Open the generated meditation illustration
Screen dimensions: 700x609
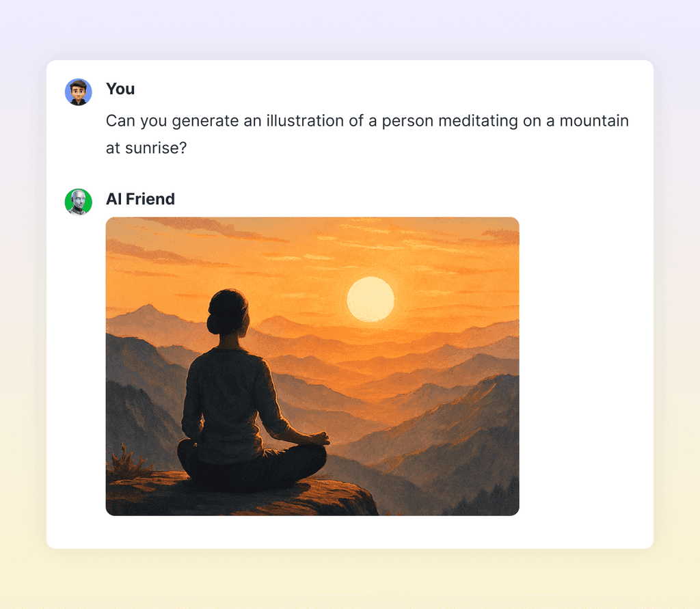click(312, 366)
